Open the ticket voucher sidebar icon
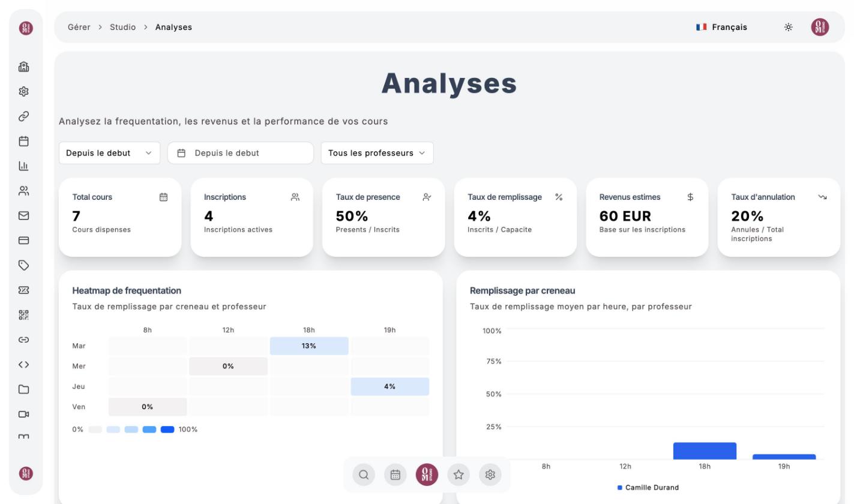Screen dimensions: 854x504 click(23, 290)
